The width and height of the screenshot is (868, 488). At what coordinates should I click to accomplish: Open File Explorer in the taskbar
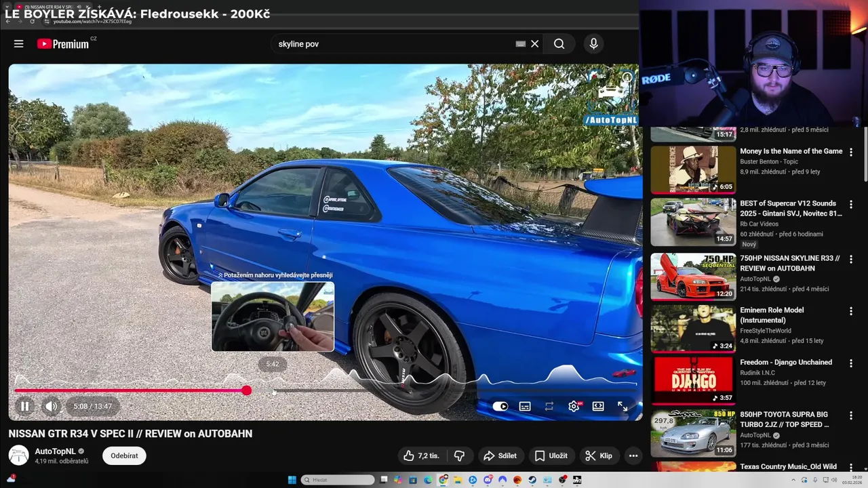[x=458, y=480]
